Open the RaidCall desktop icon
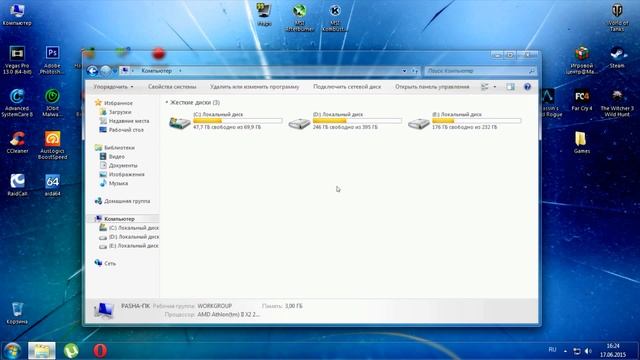The width and height of the screenshot is (640, 360). [17, 185]
